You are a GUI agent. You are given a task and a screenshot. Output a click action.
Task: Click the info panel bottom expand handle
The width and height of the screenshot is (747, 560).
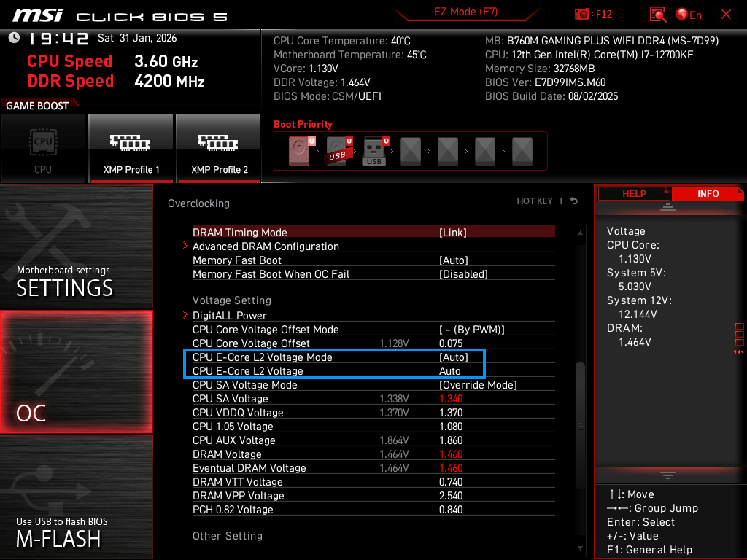pos(668,475)
